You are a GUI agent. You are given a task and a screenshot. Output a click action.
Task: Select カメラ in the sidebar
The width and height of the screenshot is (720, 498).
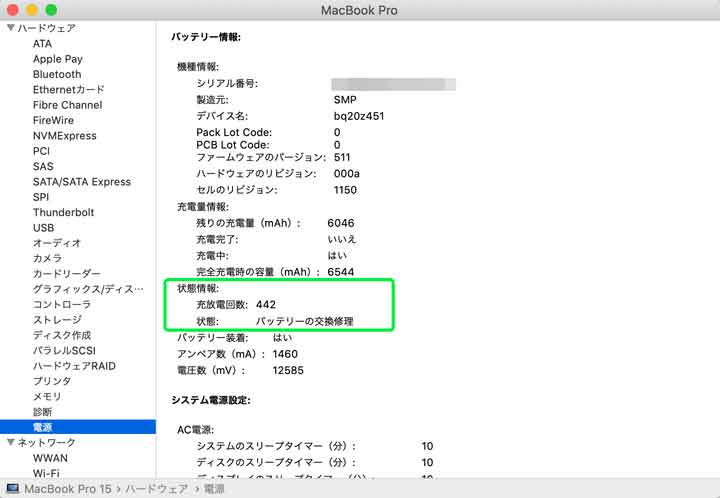pos(47,258)
